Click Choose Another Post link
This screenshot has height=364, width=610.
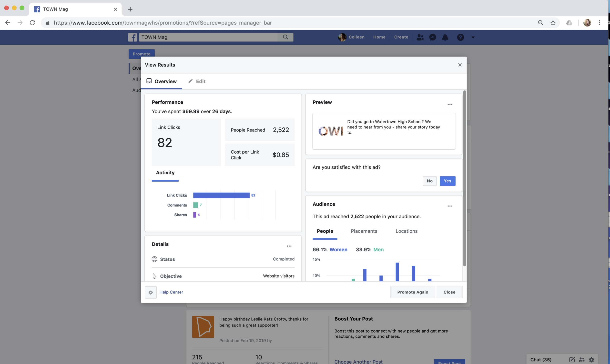358,362
